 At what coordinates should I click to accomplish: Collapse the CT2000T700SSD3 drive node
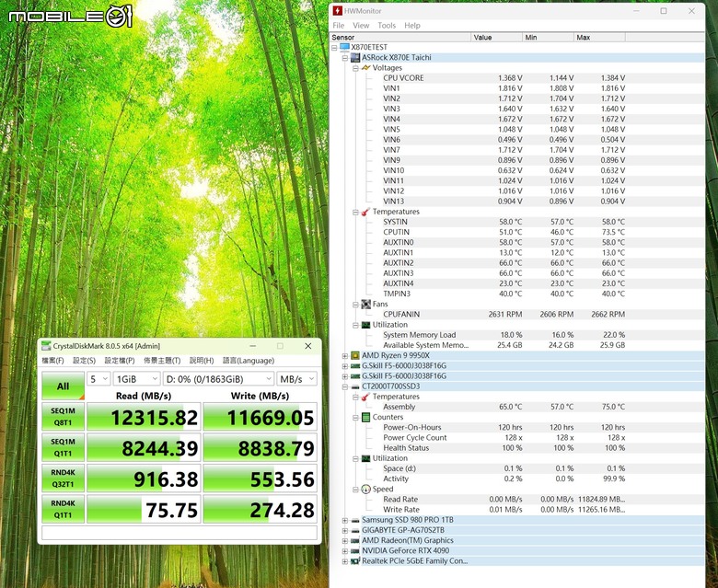point(345,386)
